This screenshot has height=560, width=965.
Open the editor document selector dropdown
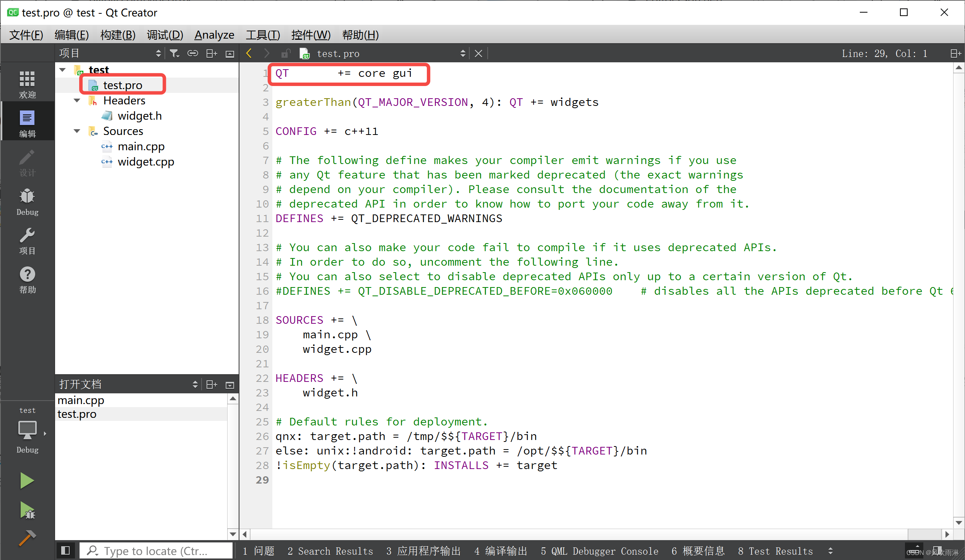click(x=462, y=54)
